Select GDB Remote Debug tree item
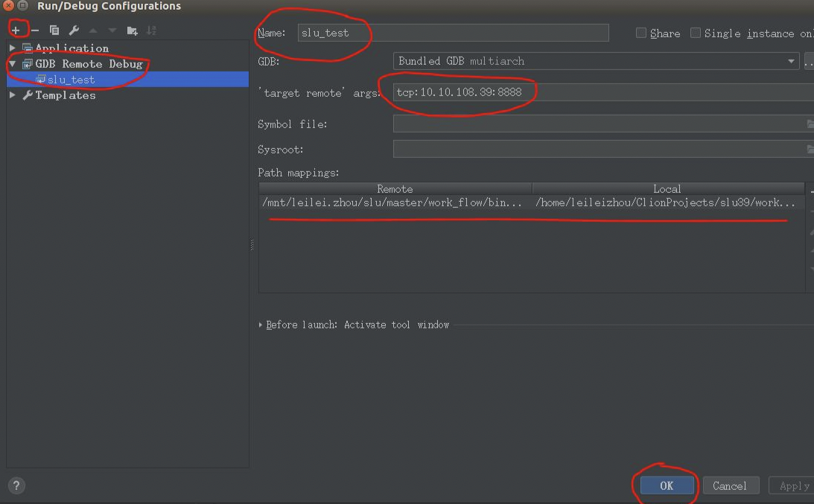The height and width of the screenshot is (504, 814). click(89, 64)
